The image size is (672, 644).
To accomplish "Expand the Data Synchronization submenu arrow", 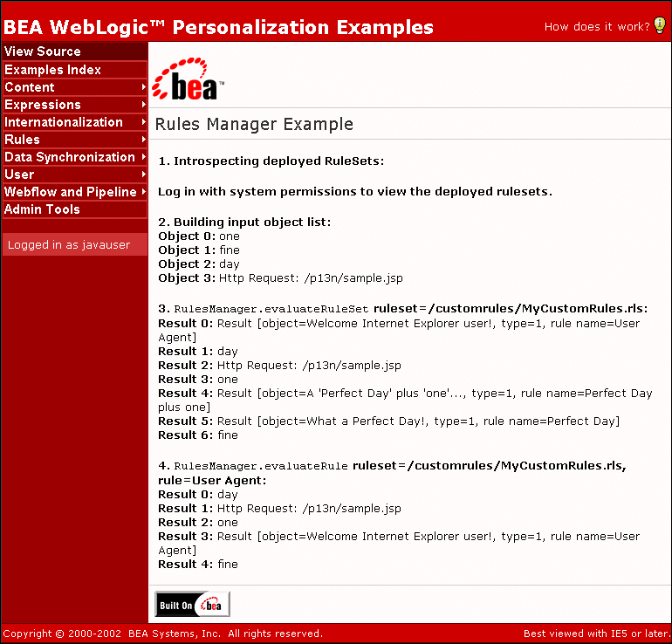I will pos(144,157).
